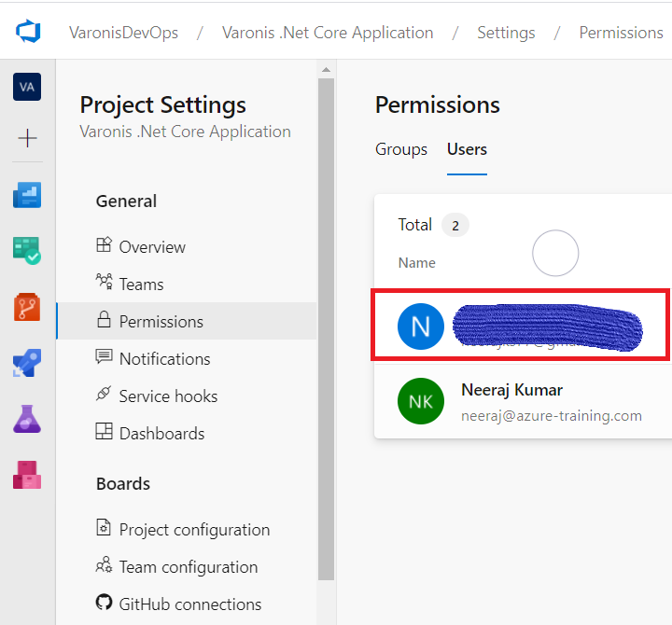Open Artifacts package icon

27,474
